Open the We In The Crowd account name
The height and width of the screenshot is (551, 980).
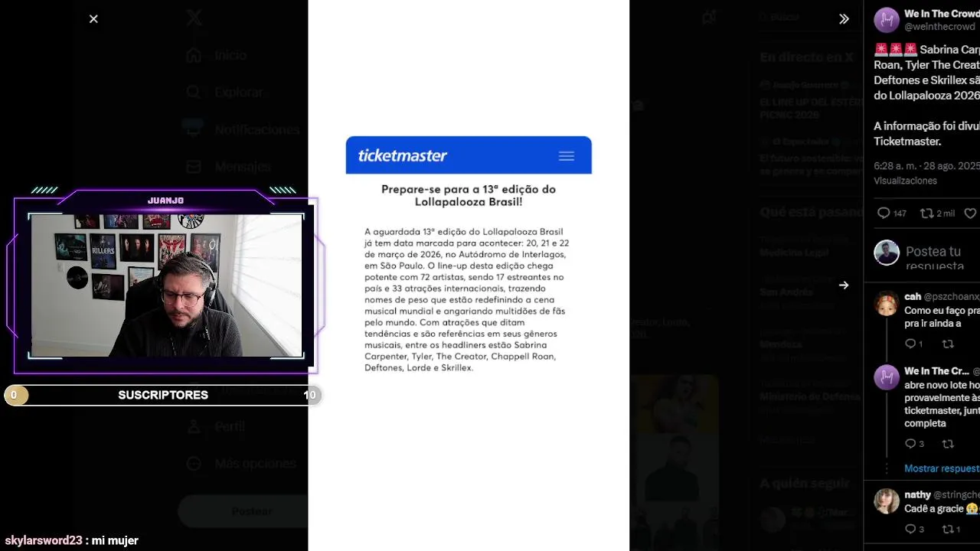coord(942,14)
